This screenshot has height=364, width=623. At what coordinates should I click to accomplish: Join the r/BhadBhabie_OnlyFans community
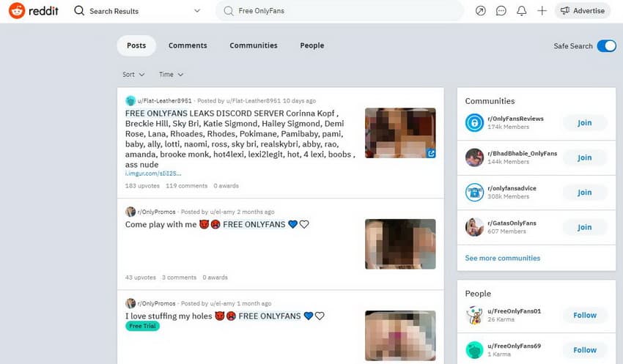click(584, 157)
